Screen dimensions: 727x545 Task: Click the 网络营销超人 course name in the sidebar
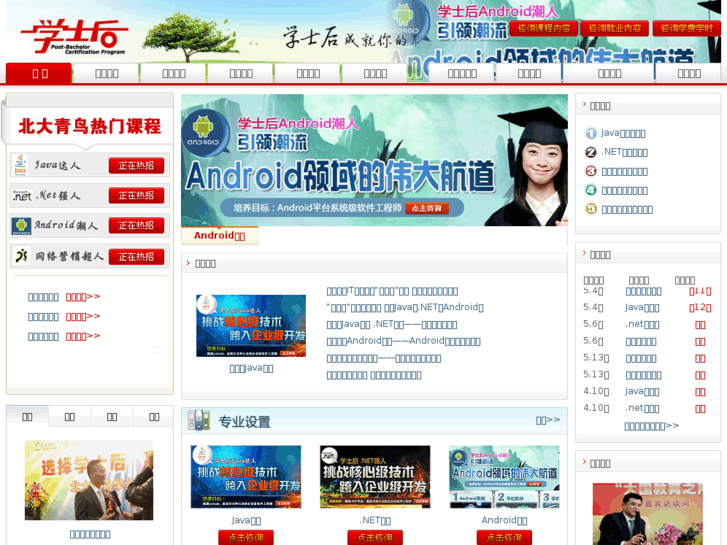pos(69,256)
